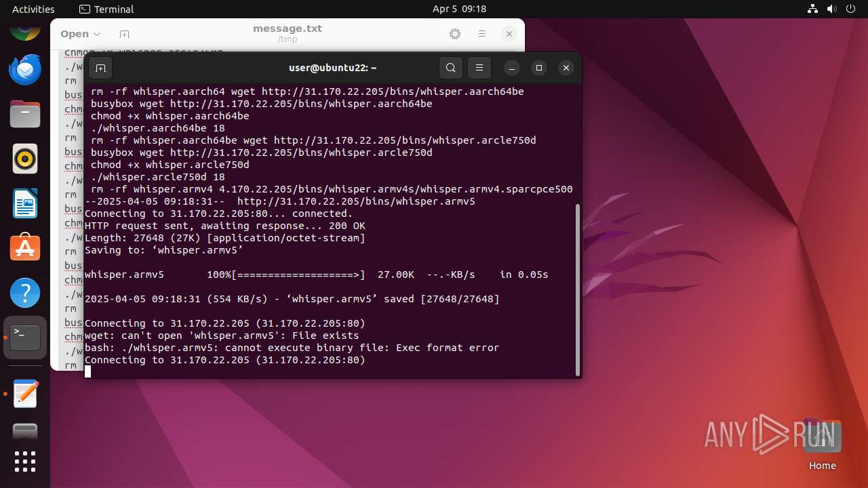Select Terminal icon in dock
The width and height of the screenshot is (868, 488).
click(x=25, y=338)
